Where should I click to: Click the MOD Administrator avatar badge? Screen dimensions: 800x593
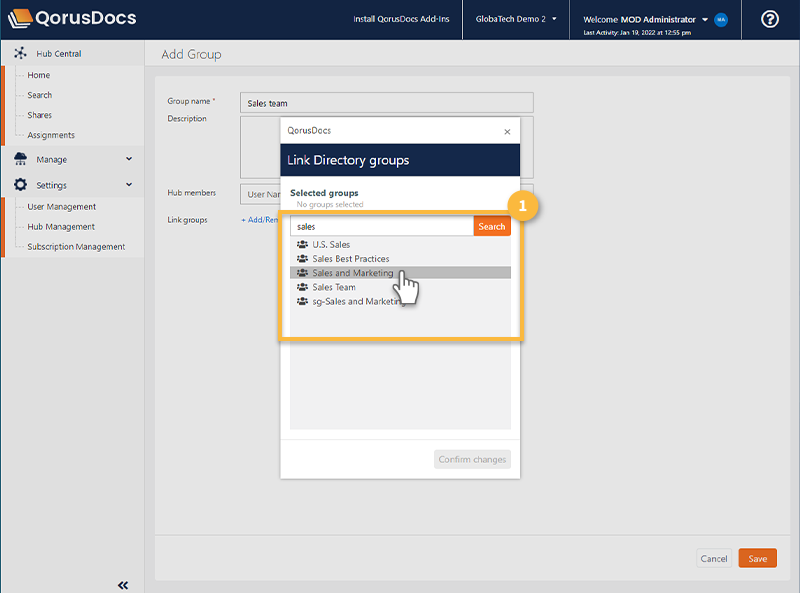coord(721,19)
